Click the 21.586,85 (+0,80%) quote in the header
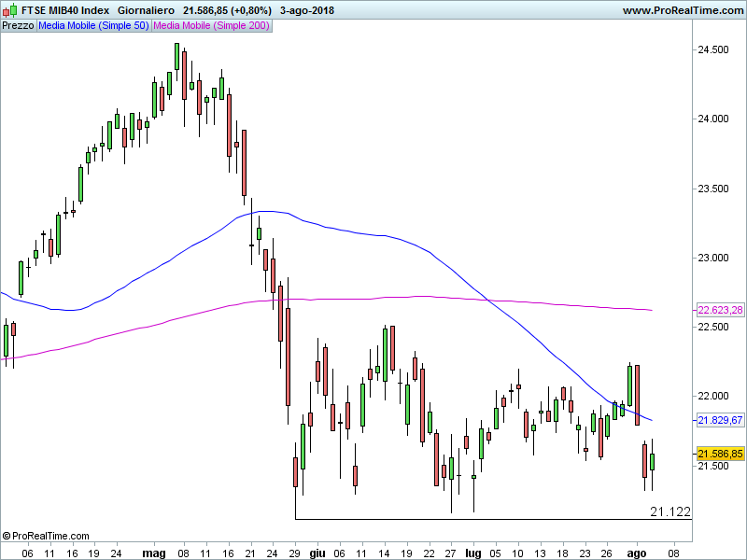The image size is (747, 560). [x=227, y=10]
